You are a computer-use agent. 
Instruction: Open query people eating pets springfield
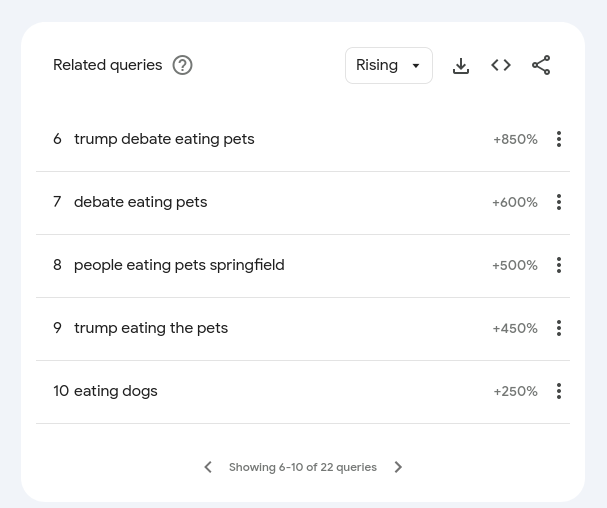pos(179,265)
